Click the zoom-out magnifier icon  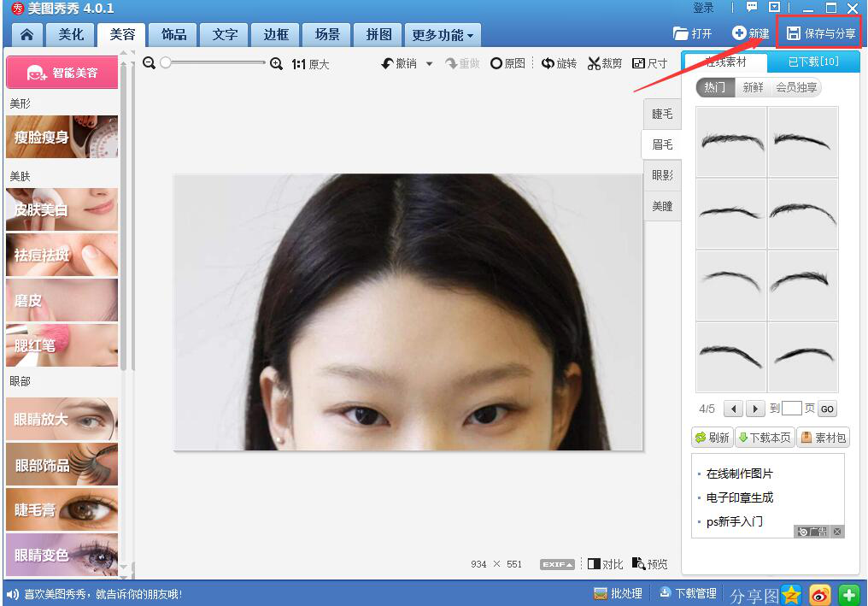pyautogui.click(x=150, y=63)
